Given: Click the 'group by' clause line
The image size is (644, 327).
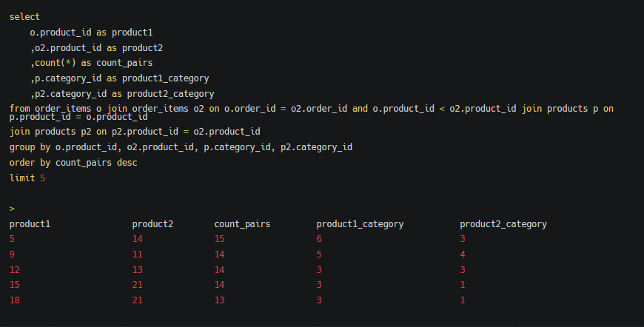Looking at the screenshot, I should click(x=180, y=147).
